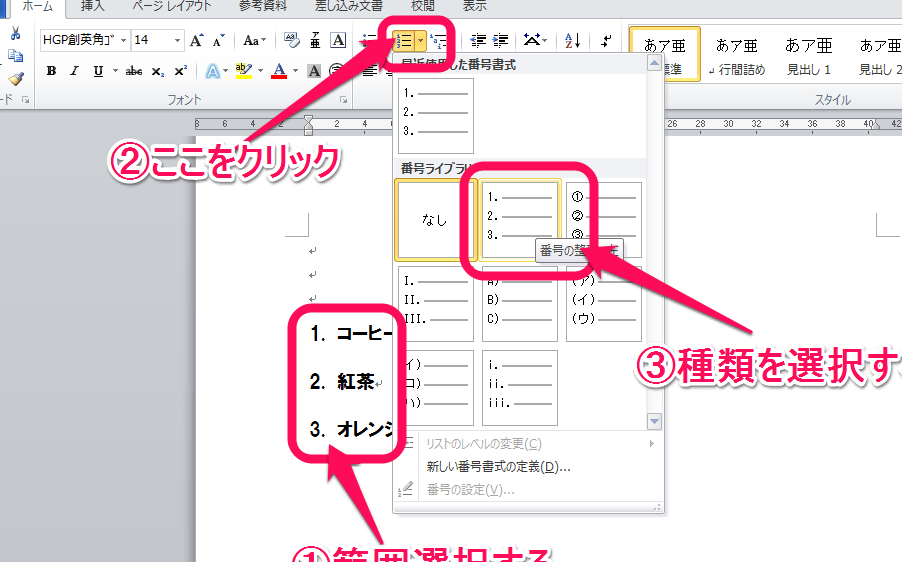Click the ruler indent marker
Screen dimensions: 902x562
coord(308,124)
